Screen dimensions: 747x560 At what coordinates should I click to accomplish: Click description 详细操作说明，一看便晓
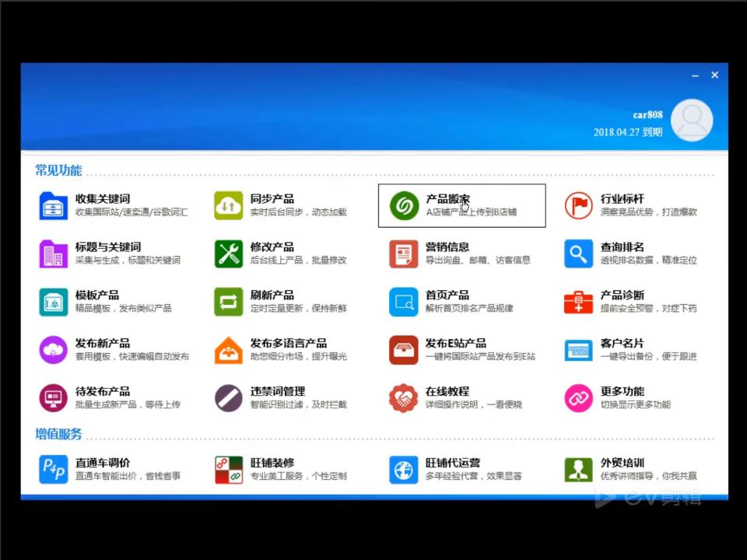pos(474,404)
